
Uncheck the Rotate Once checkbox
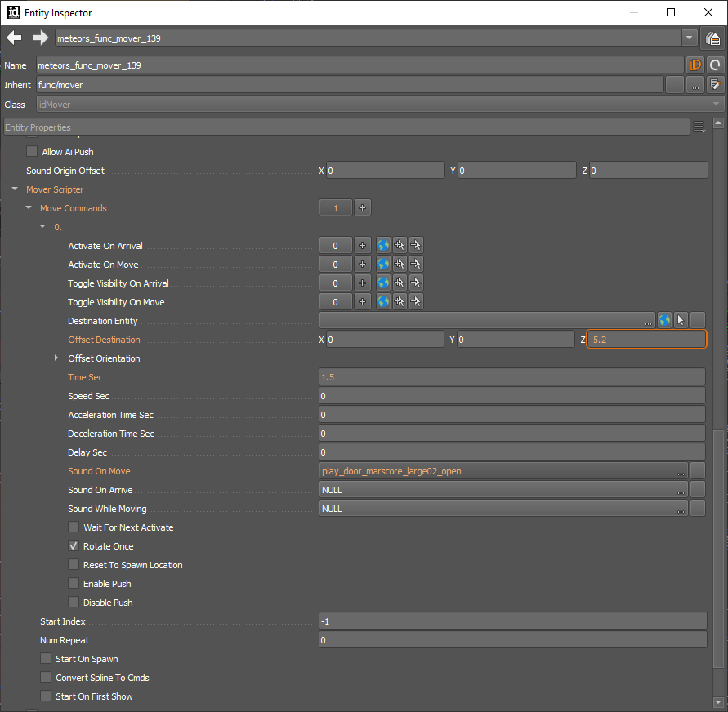(74, 546)
